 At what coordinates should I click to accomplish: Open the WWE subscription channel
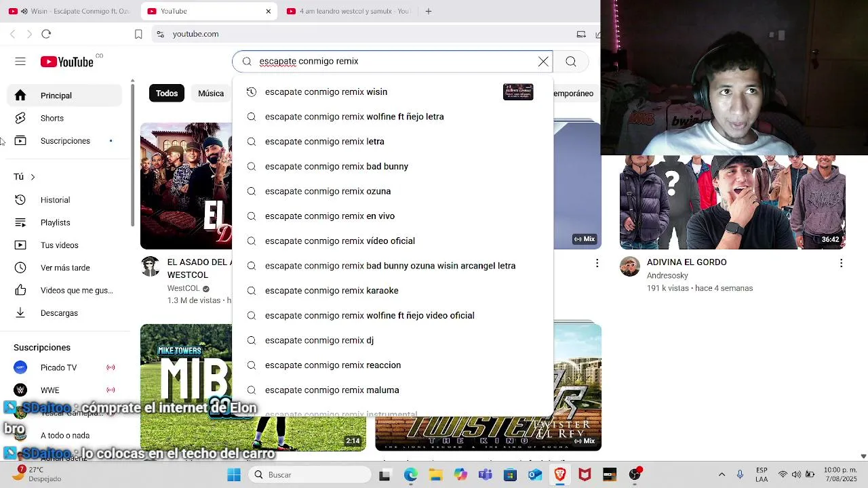65,390
